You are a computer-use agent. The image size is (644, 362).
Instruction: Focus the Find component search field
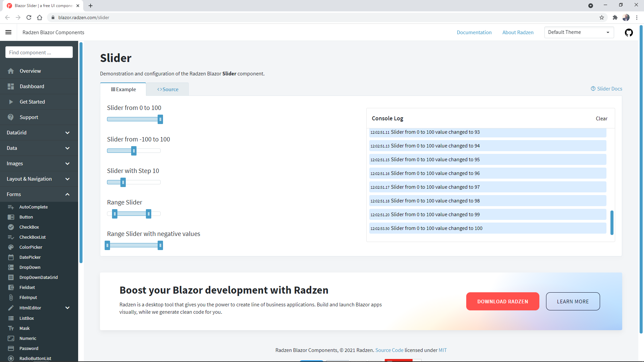click(39, 52)
